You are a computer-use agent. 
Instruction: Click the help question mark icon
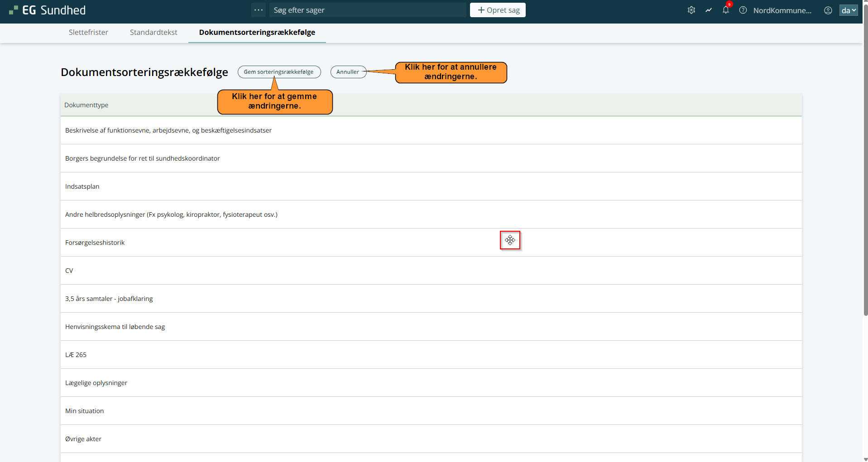[743, 10]
